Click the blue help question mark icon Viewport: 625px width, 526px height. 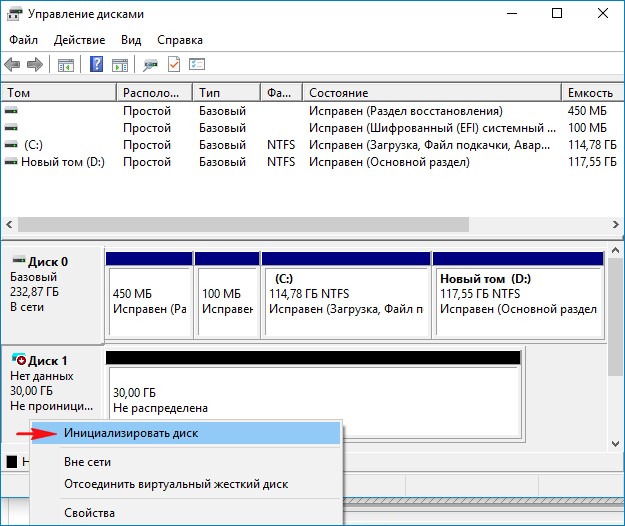coord(97,65)
